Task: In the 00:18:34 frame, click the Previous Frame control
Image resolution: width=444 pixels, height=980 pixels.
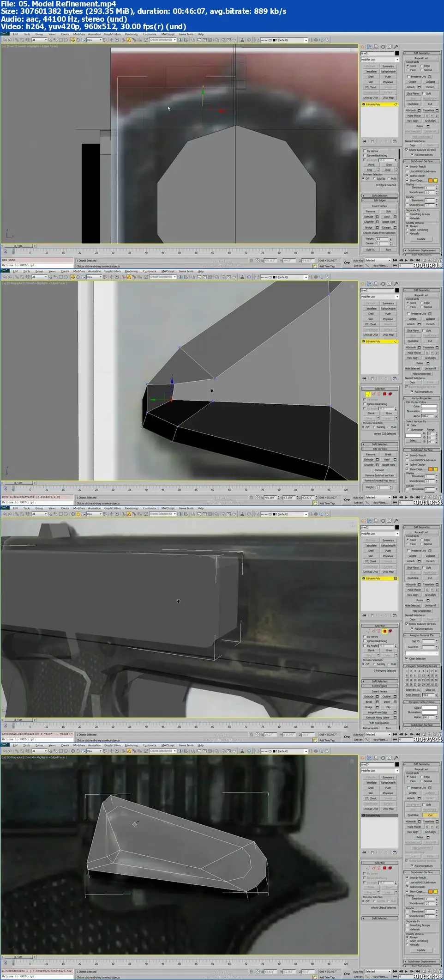Action: click(401, 497)
